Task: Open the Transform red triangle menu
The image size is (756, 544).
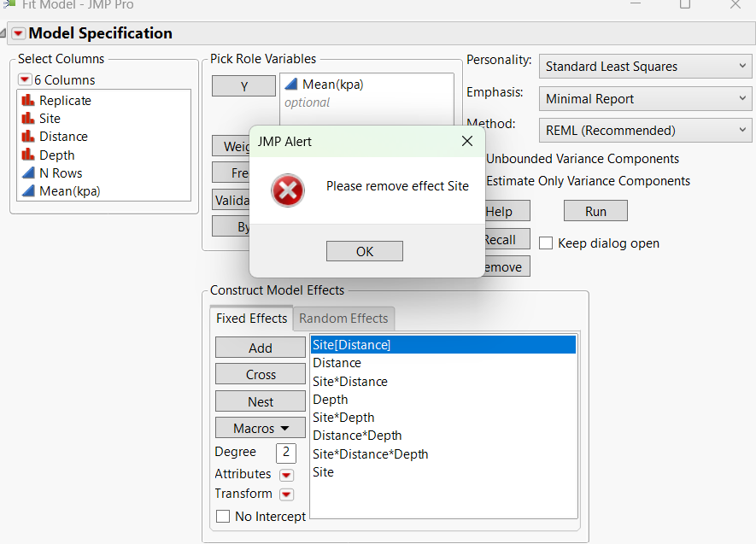Action: tap(286, 494)
